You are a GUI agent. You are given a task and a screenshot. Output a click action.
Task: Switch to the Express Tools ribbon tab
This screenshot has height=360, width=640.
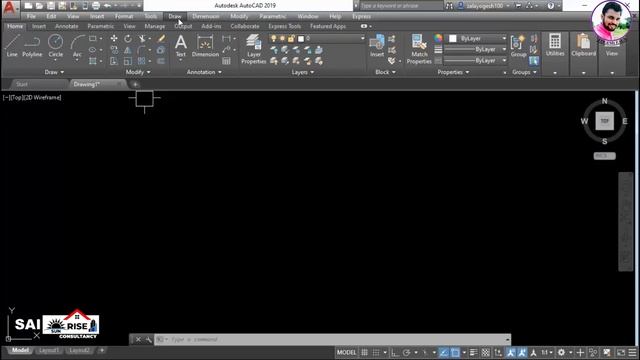[x=284, y=26]
